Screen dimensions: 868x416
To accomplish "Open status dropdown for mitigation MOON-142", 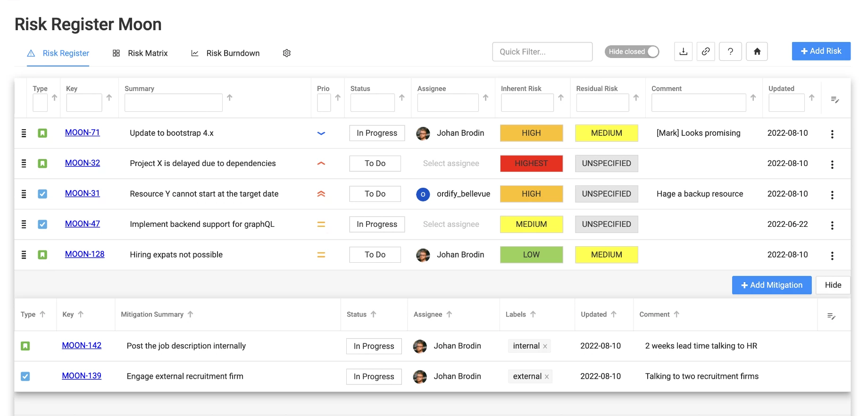I will (x=374, y=346).
